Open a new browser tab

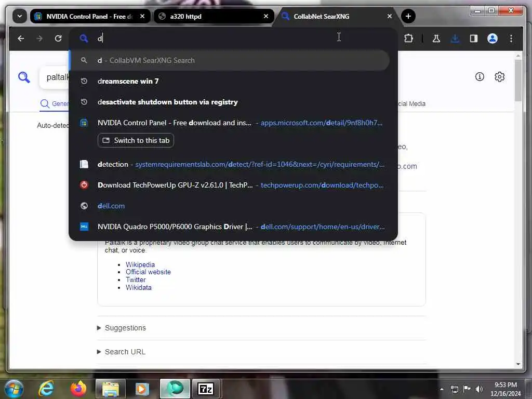[x=408, y=16]
